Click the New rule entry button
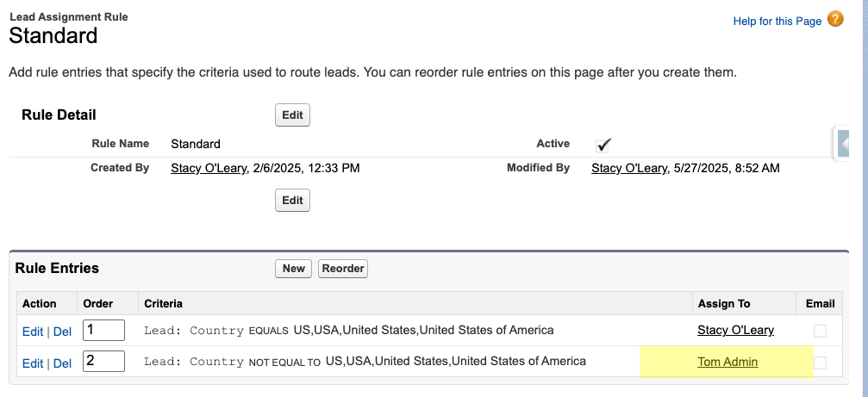 293,268
